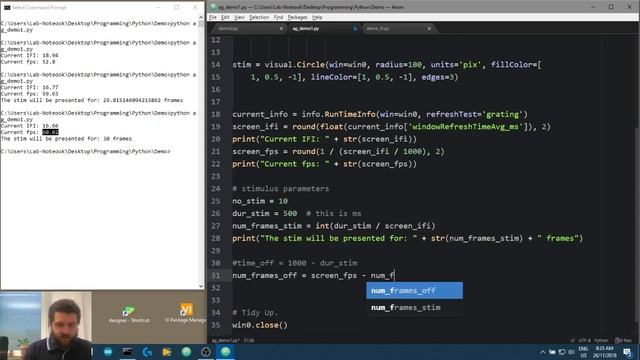
Task: Close the demo.py tab
Action: pyautogui.click(x=281, y=29)
